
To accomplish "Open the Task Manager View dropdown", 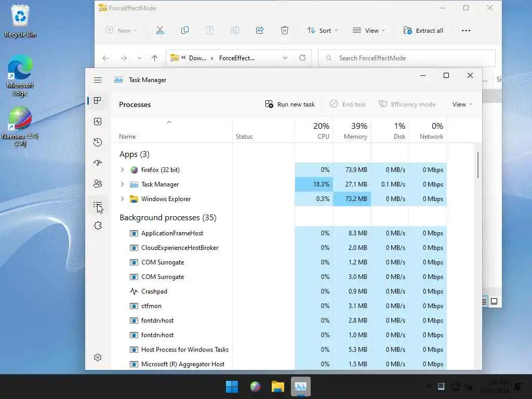I will (462, 104).
